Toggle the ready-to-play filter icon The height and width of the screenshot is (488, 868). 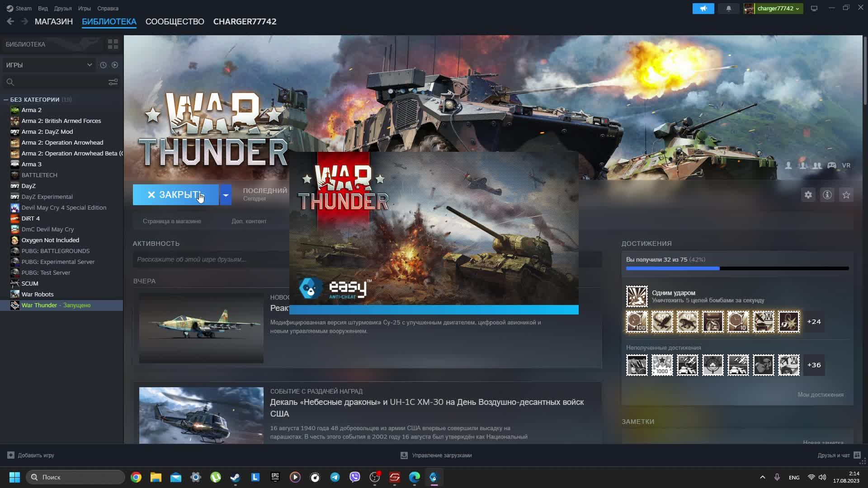point(115,65)
